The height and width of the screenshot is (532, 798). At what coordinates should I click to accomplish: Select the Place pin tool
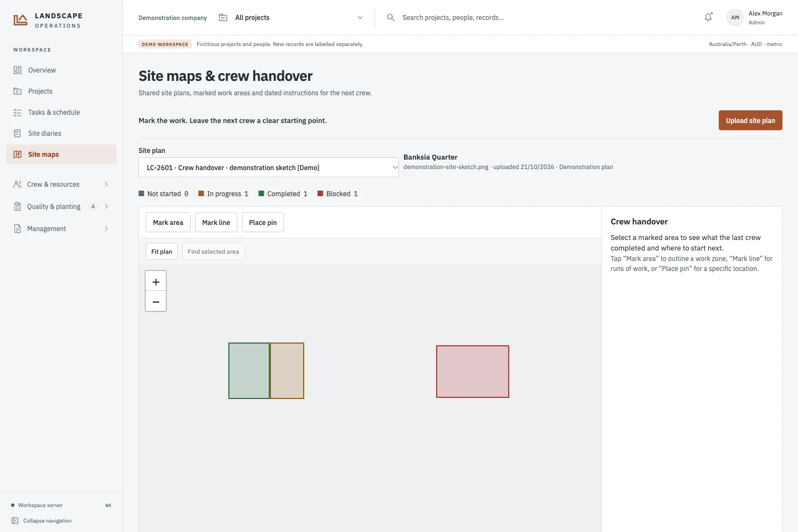[263, 222]
